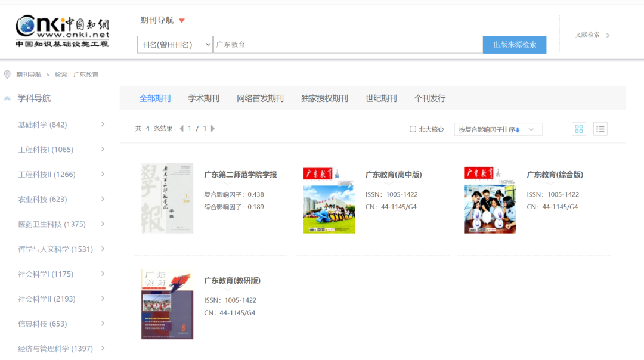Switch to grid view layout

578,129
